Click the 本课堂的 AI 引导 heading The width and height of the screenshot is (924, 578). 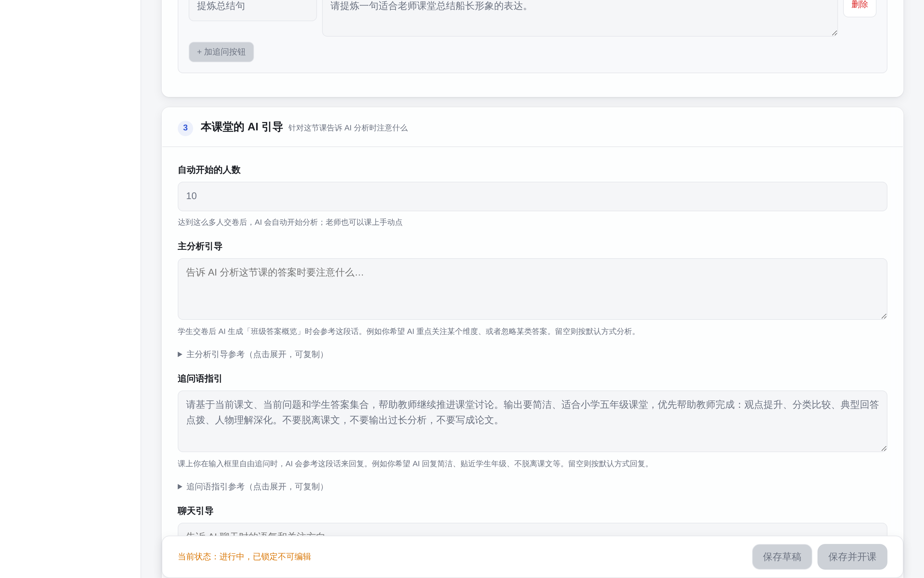click(x=242, y=127)
